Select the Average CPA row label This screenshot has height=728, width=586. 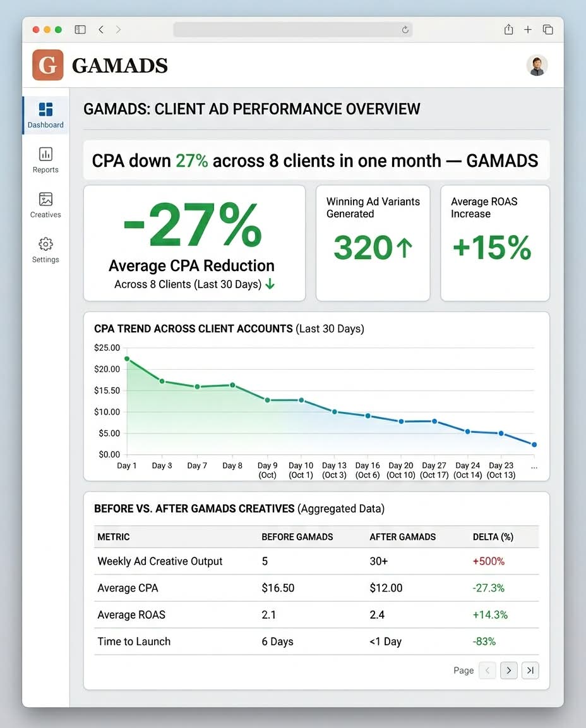point(128,588)
